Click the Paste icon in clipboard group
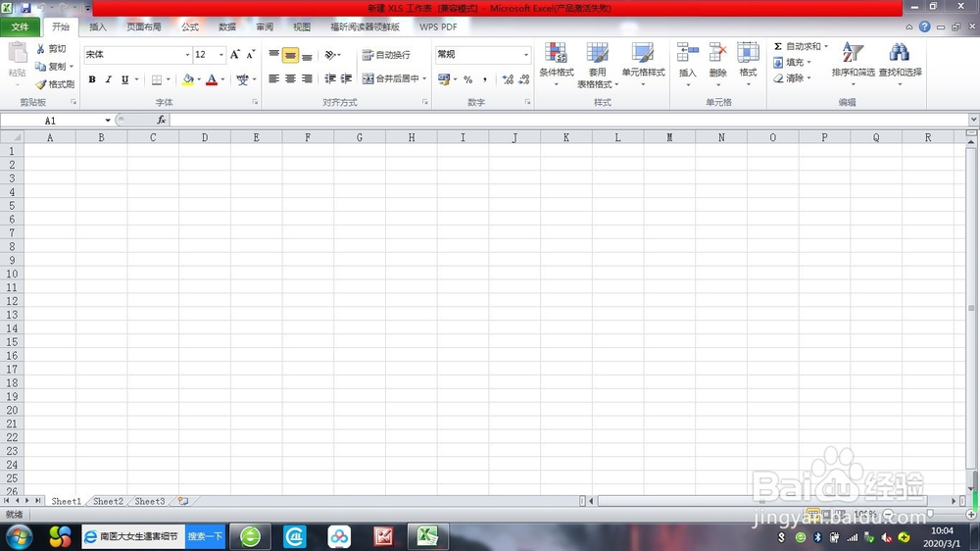The width and height of the screenshot is (980, 551). pos(17,54)
